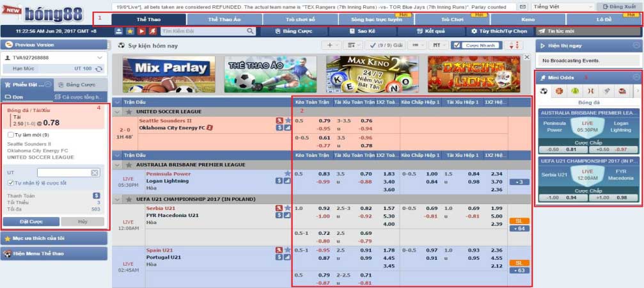The image size is (644, 288).
Task: Click the magnifier search icon
Action: [250, 31]
